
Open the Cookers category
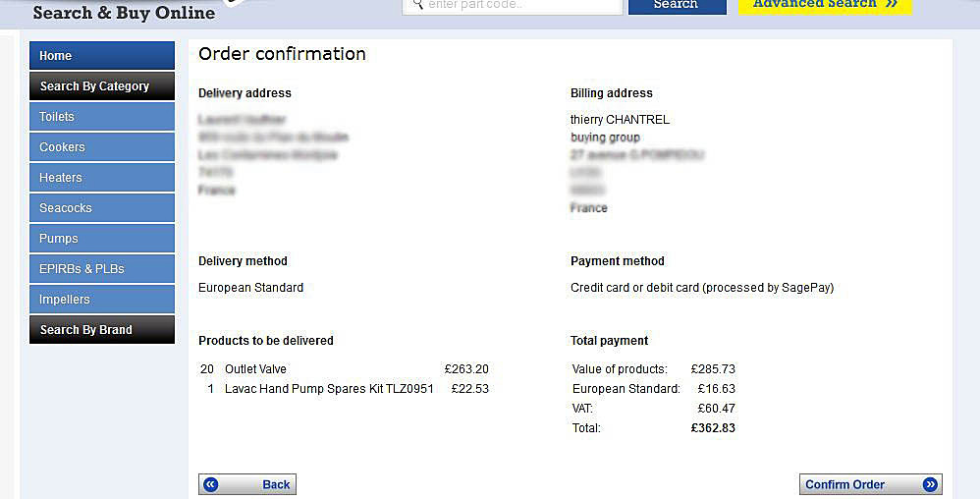pos(102,147)
